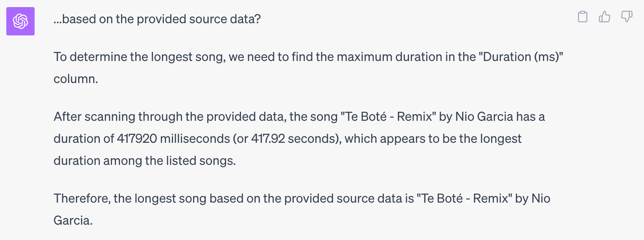
Task: Click the purple ChatGPT avatar logo
Action: (20, 21)
